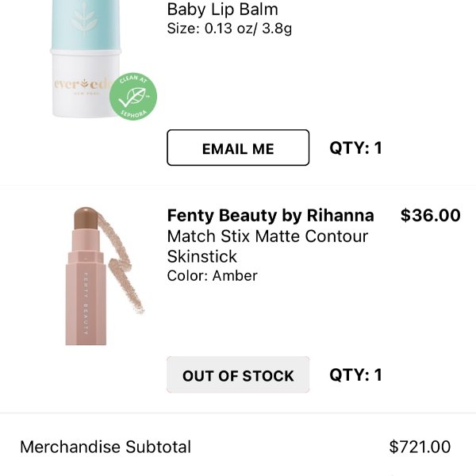Screen dimensions: 476x476
Task: Click the Merchandise Subtotal label
Action: [x=106, y=447]
